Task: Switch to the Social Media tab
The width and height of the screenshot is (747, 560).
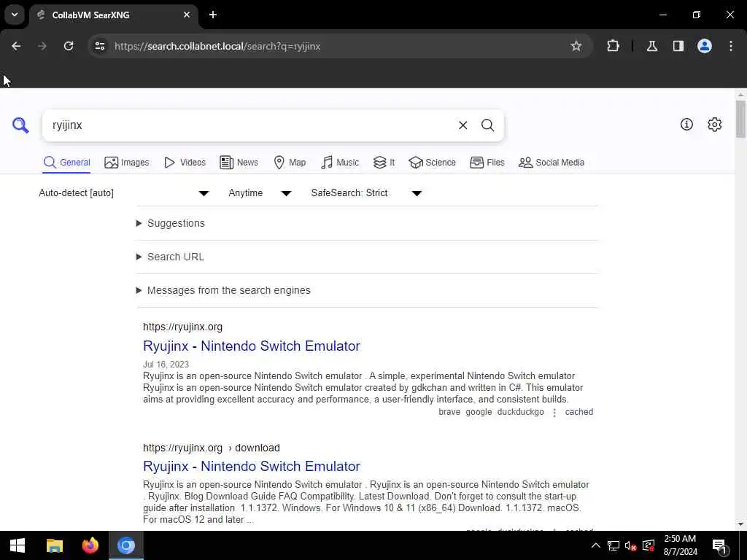Action: [x=551, y=163]
